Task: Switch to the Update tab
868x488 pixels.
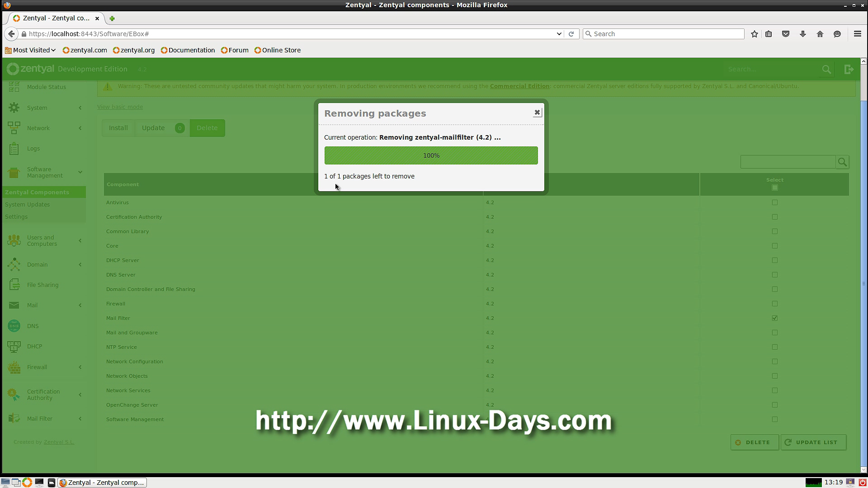Action: tap(163, 128)
